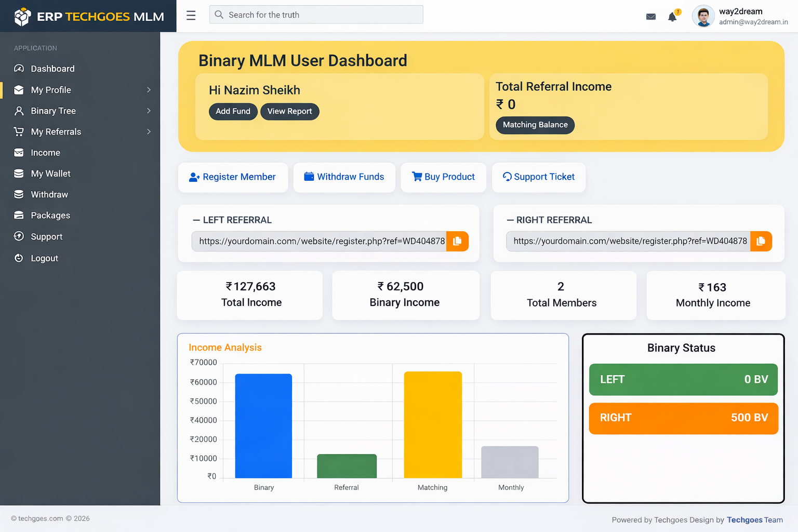Image resolution: width=798 pixels, height=532 pixels.
Task: Click the copy icon for left referral link
Action: pos(457,241)
